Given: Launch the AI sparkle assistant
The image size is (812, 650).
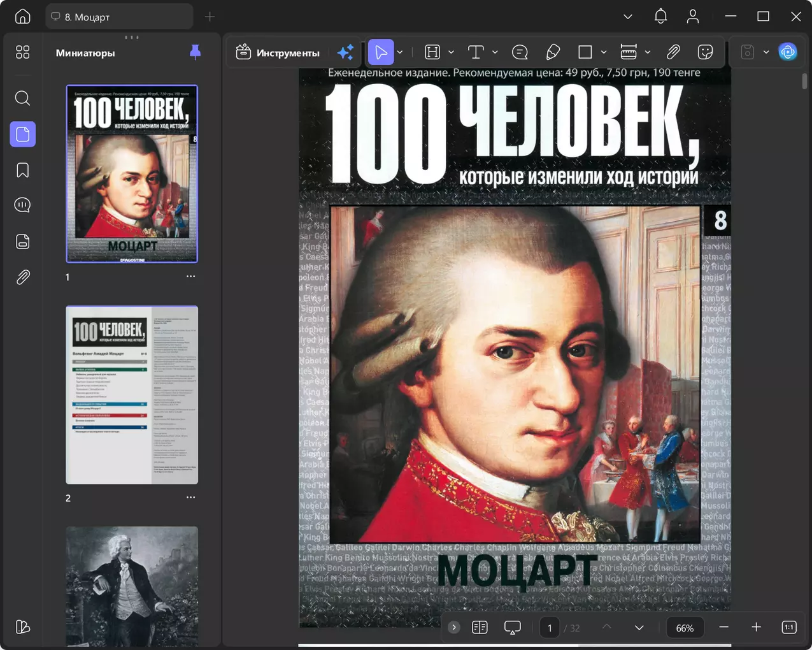Looking at the screenshot, I should [346, 52].
